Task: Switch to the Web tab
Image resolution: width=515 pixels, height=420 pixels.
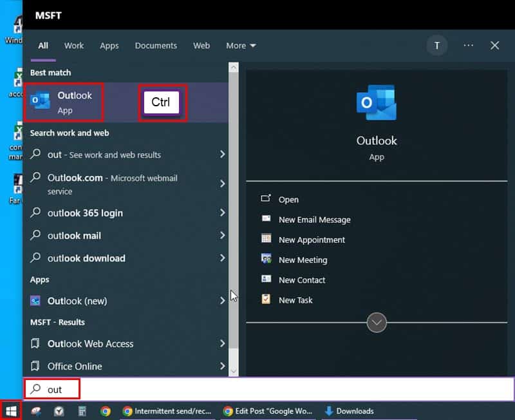Action: [201, 46]
